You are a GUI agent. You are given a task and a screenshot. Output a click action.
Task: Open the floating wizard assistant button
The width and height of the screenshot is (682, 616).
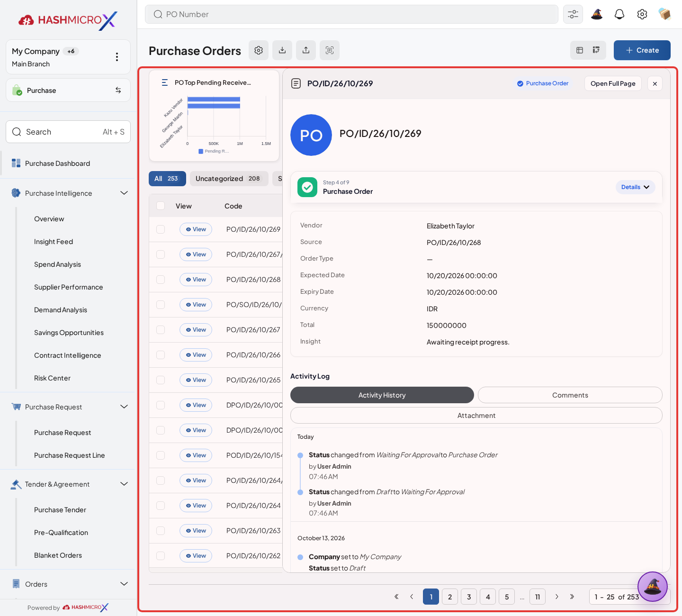pyautogui.click(x=653, y=587)
